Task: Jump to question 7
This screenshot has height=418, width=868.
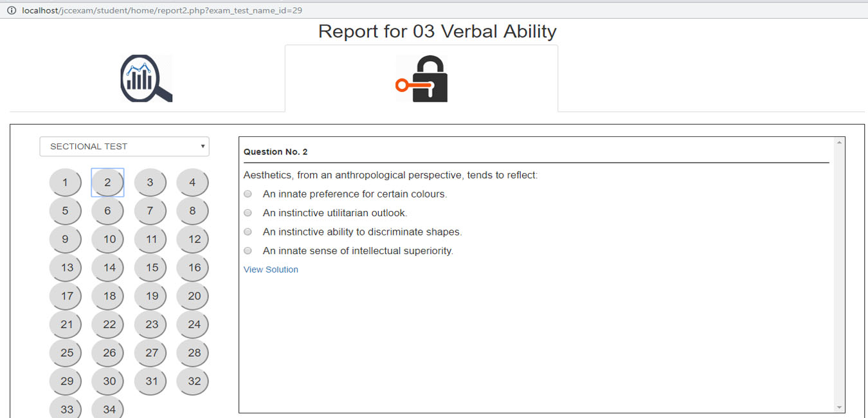Action: coord(150,211)
